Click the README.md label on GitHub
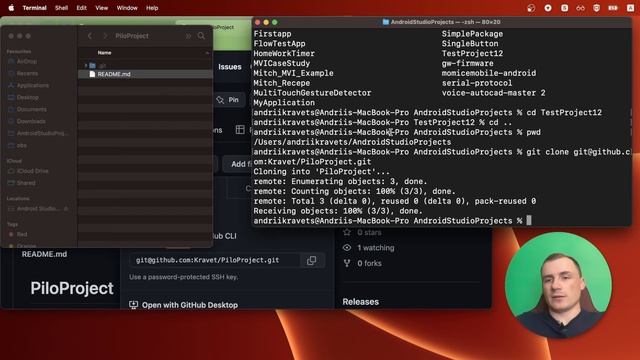 point(44,254)
